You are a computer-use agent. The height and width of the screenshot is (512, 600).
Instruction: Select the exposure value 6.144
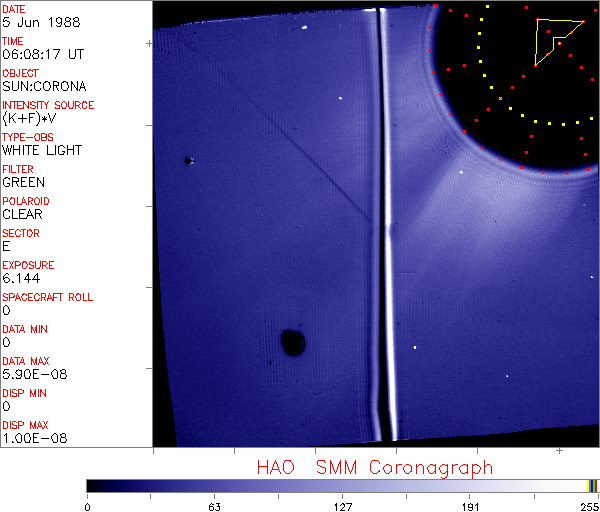pos(21,279)
